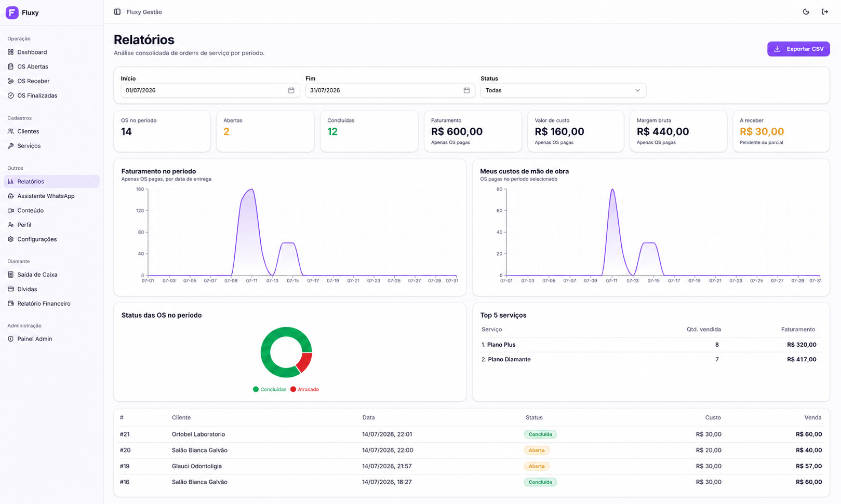Screen dimensions: 841x504
Task: Click the Clientes people icon
Action: (11, 131)
